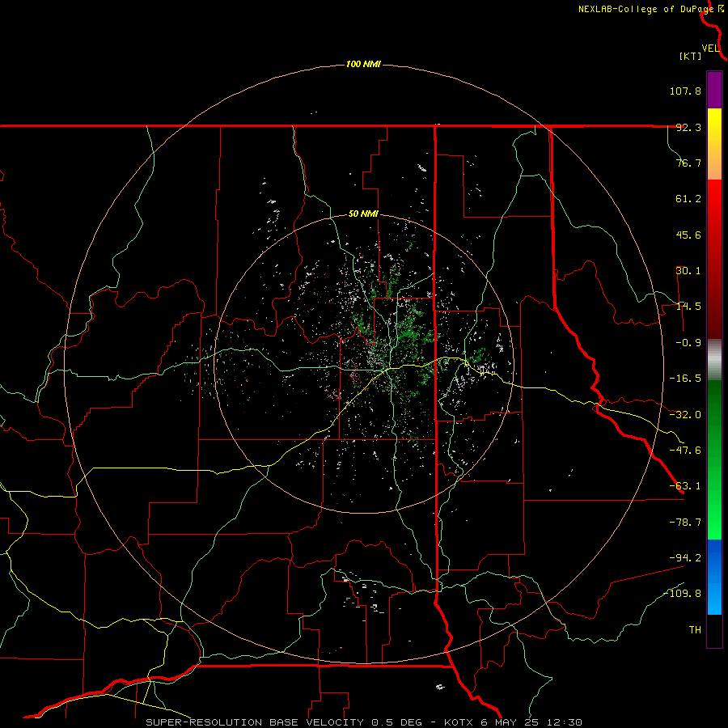This screenshot has width=728, height=728.
Task: Click the red segment of the velocity color bar
Action: (714, 259)
